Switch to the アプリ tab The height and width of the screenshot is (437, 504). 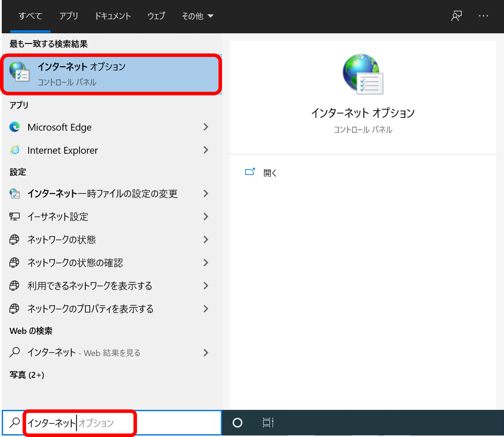pyautogui.click(x=69, y=16)
